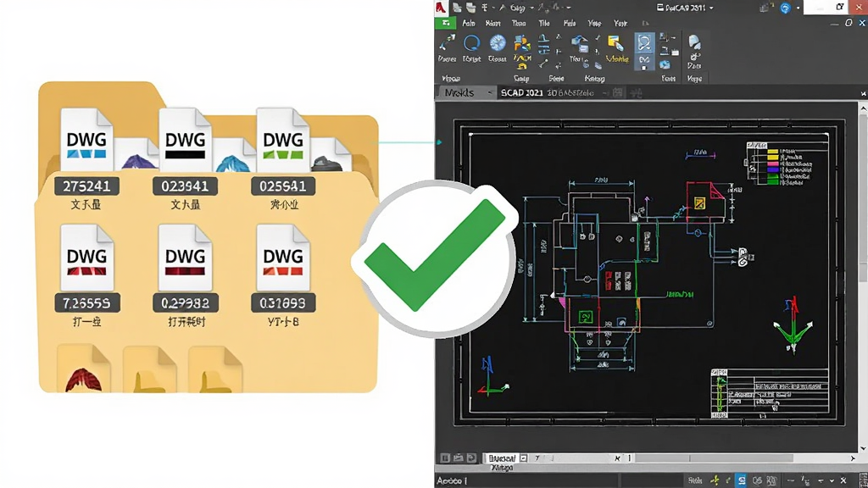Click the multicolored shapes ribbon icon
The image size is (868, 488).
(520, 43)
